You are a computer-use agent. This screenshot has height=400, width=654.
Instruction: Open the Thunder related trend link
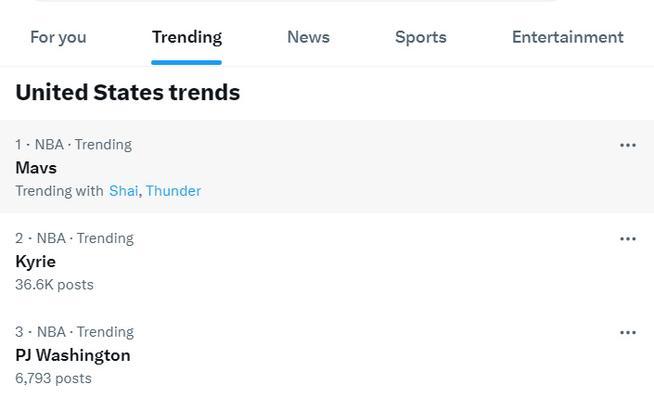(173, 191)
